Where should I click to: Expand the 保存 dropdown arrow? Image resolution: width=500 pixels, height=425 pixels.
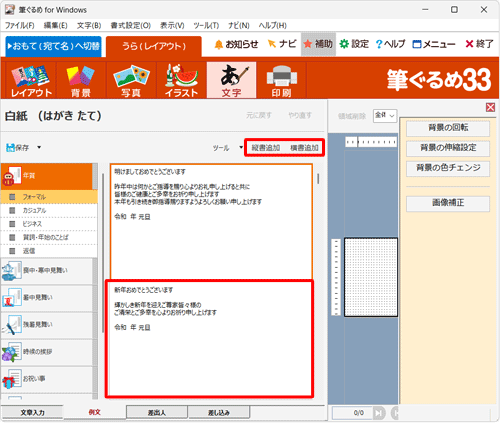(39, 147)
